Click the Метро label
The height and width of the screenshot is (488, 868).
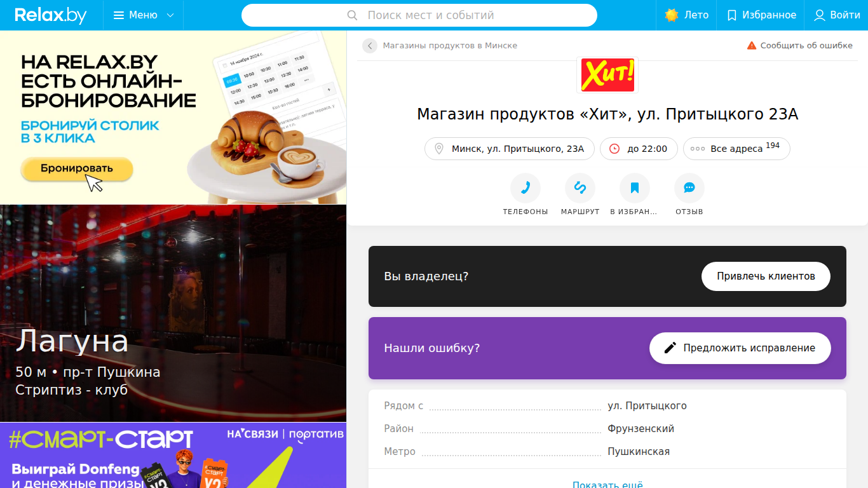[x=400, y=452]
